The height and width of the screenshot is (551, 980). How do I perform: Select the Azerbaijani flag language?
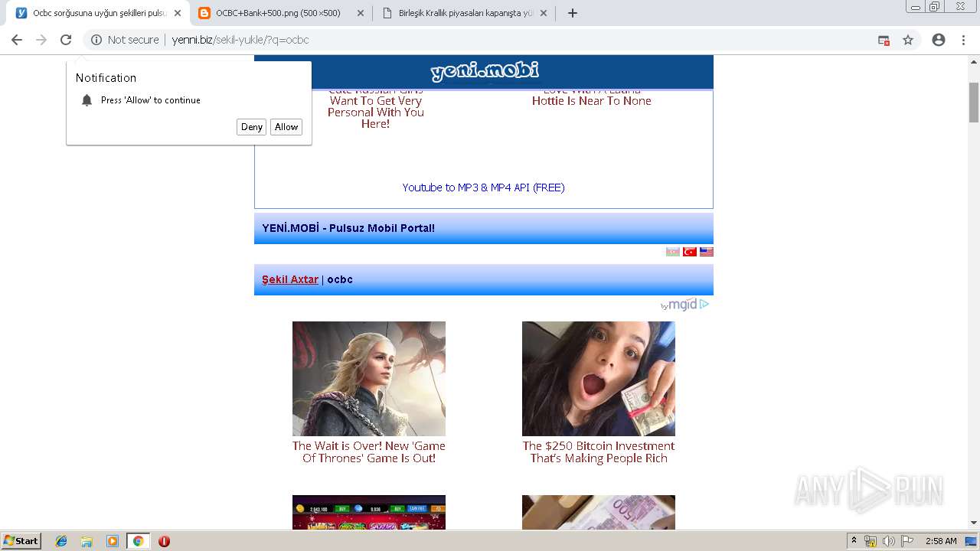point(673,252)
